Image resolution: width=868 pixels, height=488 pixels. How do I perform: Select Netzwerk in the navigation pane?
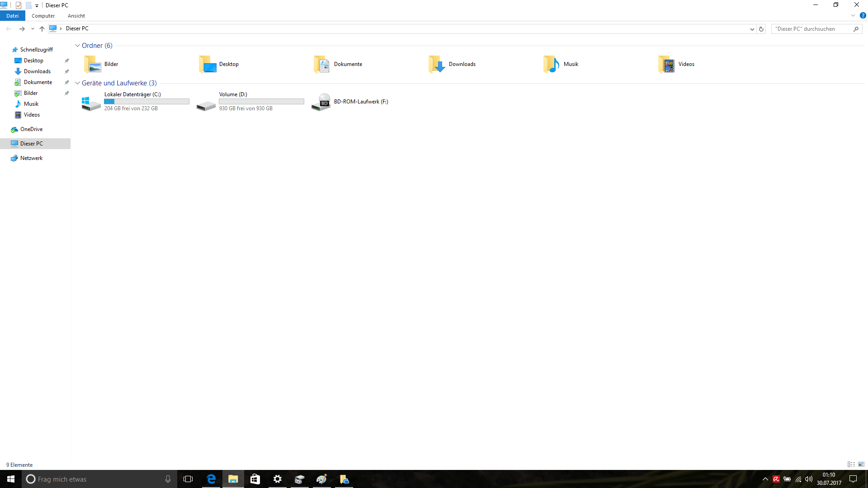(31, 158)
